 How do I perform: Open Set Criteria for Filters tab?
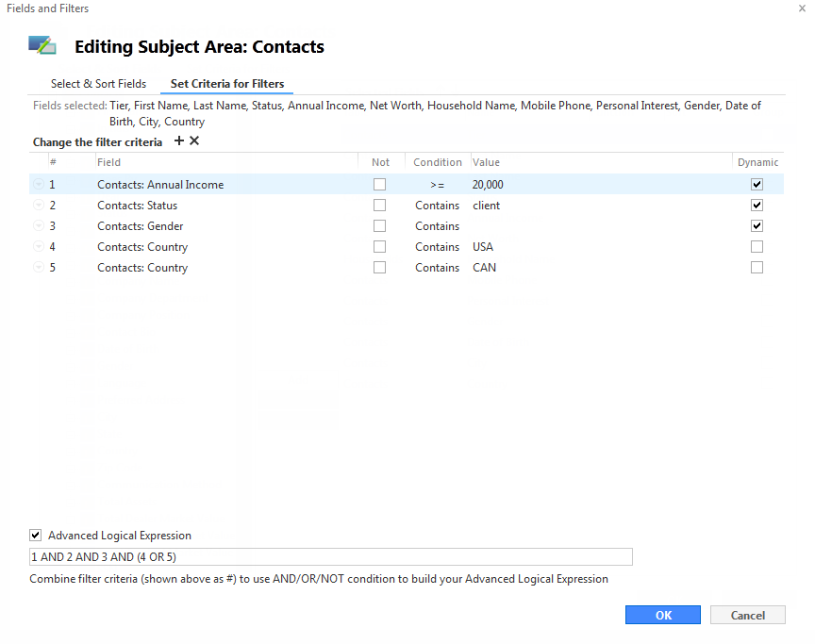coord(227,84)
